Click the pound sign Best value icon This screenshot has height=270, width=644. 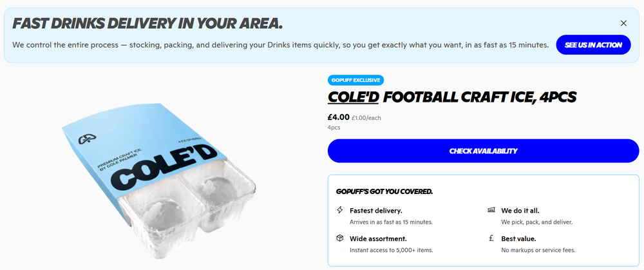tap(491, 238)
